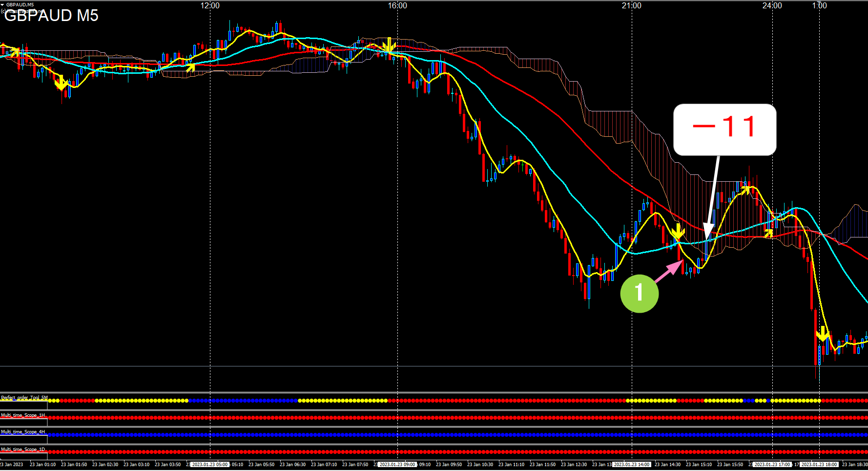
Task: Select the yellow up-arrow signal just before 12:00 line
Action: 191,67
